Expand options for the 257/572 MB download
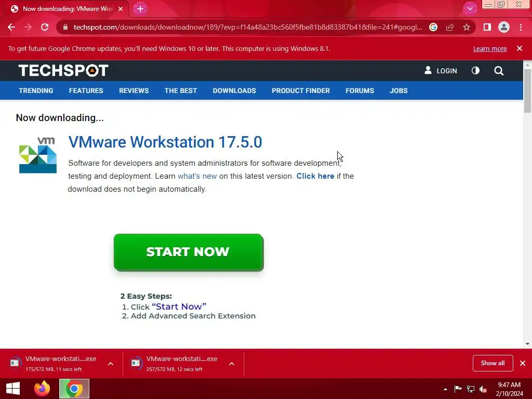 coord(232,364)
